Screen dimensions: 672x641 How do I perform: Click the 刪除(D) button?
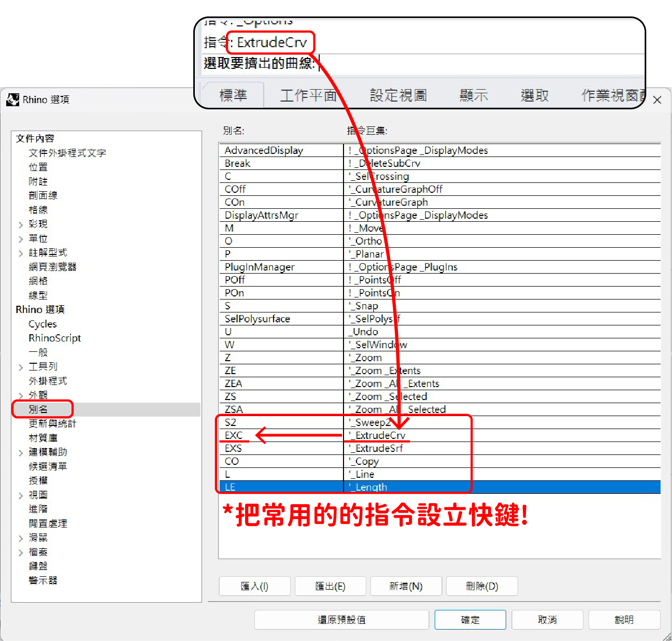(x=482, y=586)
